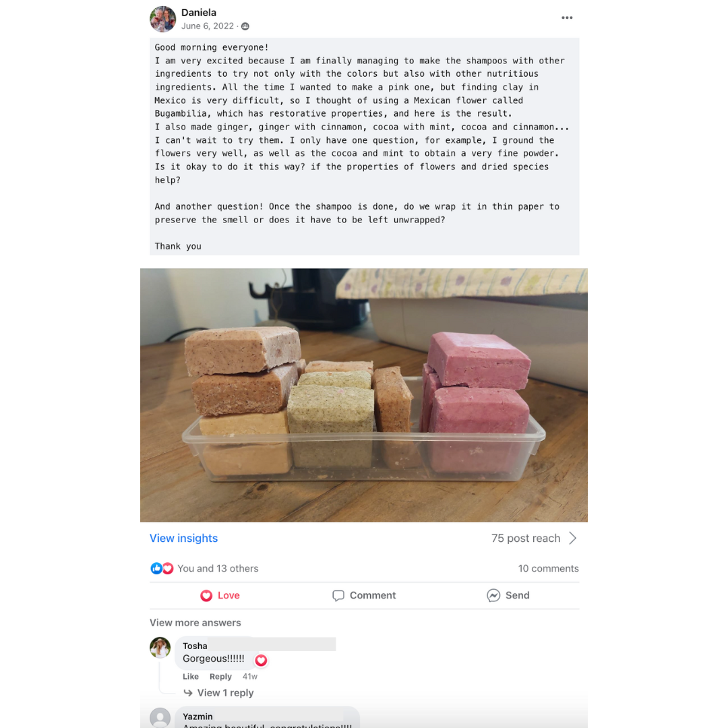The width and height of the screenshot is (728, 728).
Task: Expand View more answers
Action: 195,623
